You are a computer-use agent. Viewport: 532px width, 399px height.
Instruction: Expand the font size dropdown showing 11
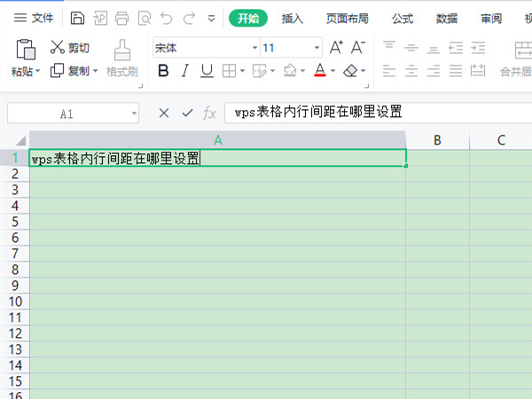click(x=317, y=48)
